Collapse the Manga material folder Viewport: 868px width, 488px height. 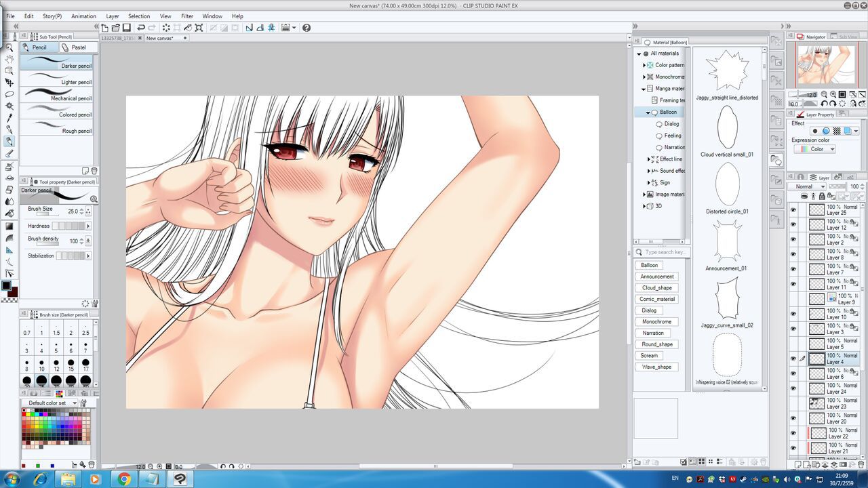[x=644, y=89]
